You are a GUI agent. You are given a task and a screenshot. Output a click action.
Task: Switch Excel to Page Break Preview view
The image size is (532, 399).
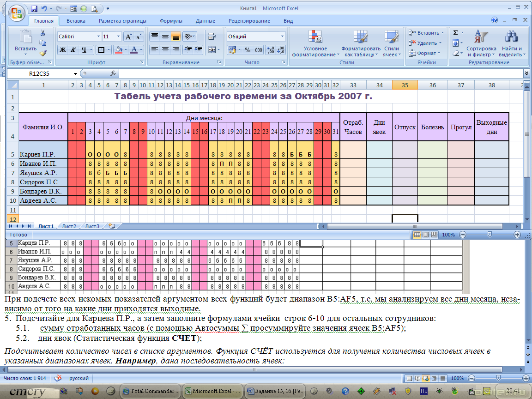point(434,235)
